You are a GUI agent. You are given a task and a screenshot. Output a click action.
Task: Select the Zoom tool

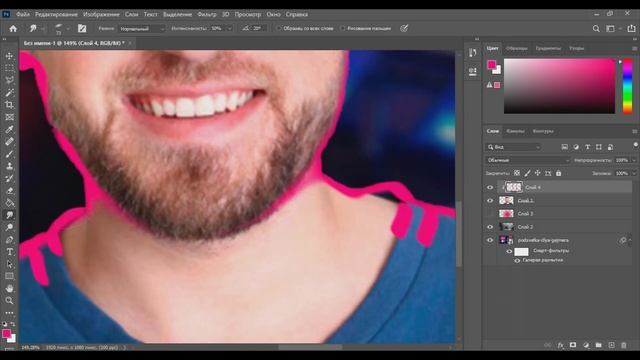[x=9, y=301]
